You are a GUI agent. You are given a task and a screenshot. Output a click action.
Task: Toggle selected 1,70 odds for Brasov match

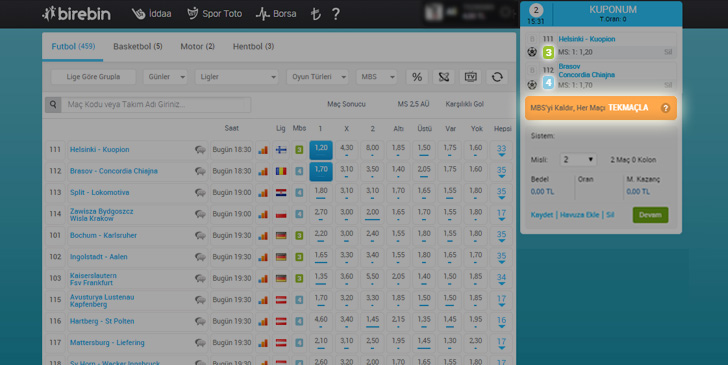coord(321,171)
